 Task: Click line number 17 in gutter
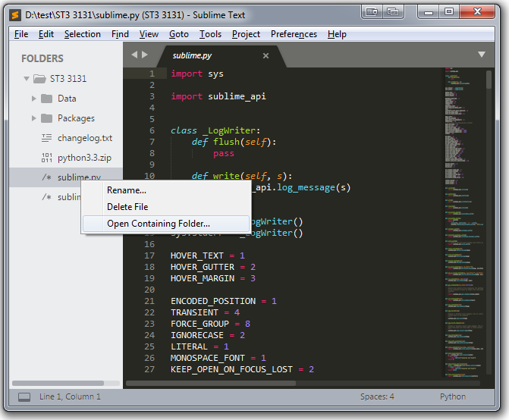pos(149,255)
